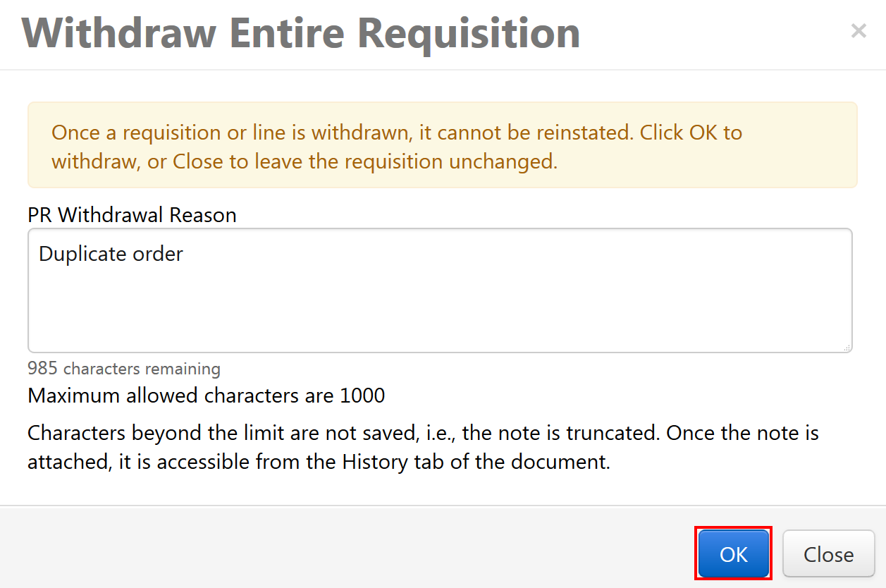Viewport: 886px width, 588px height.
Task: Dismiss the dialog with the X icon
Action: coord(858,31)
